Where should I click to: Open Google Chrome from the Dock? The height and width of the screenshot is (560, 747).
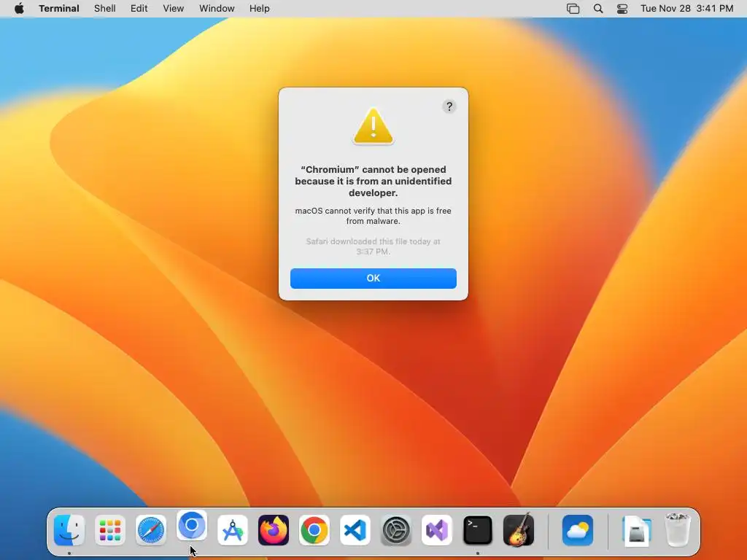coord(314,530)
